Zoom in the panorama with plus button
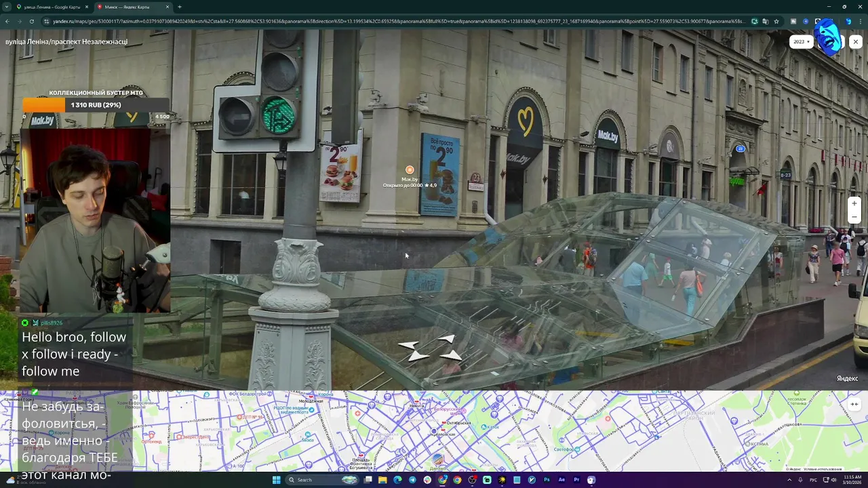This screenshot has height=488, width=868. point(854,203)
